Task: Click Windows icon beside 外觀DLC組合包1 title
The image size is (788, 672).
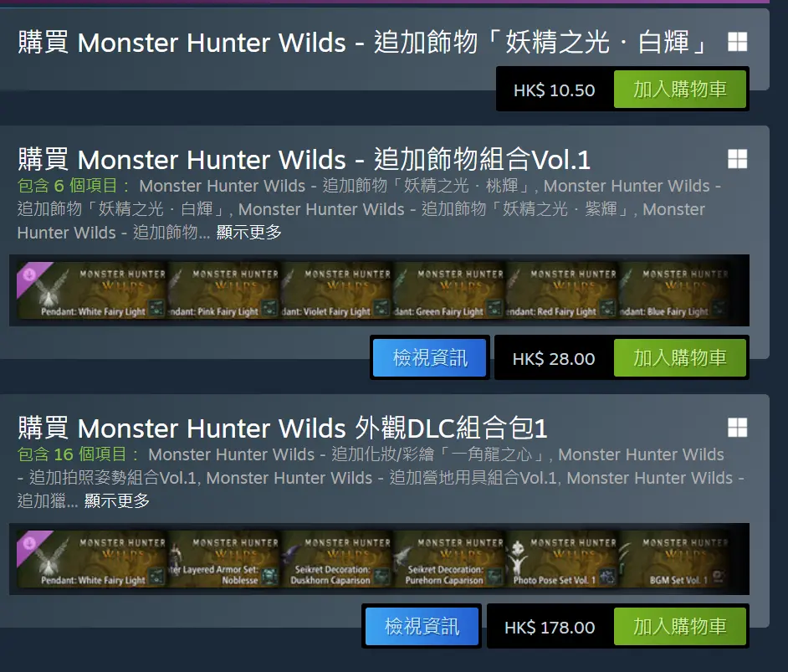Action: 737,428
